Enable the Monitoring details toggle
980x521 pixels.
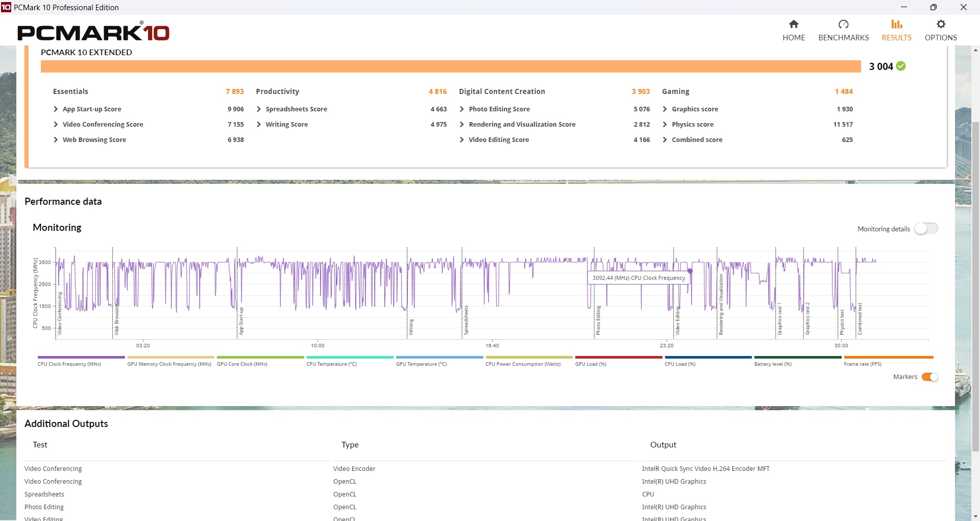tap(926, 229)
